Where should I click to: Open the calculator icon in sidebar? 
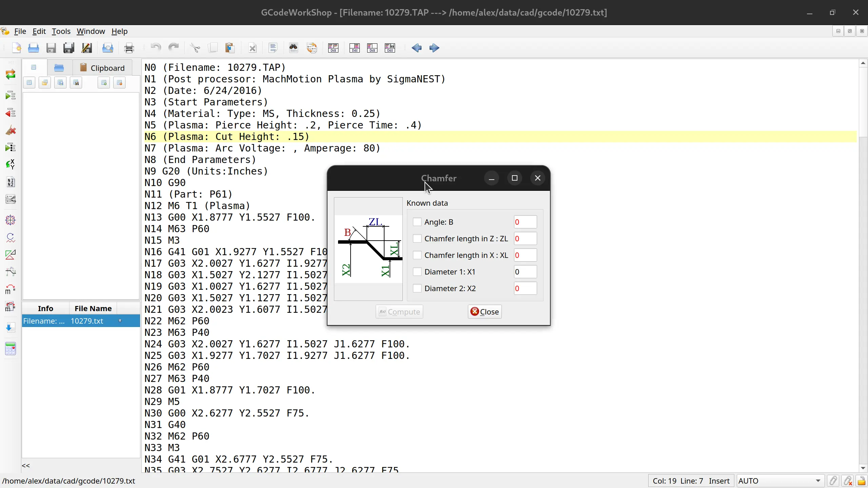coord(11,349)
